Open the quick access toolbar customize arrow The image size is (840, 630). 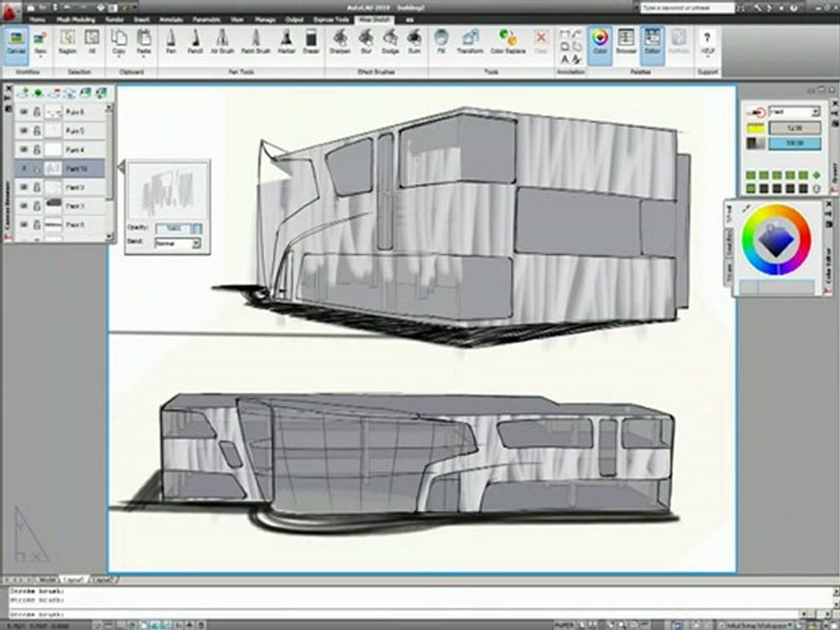coord(133,8)
